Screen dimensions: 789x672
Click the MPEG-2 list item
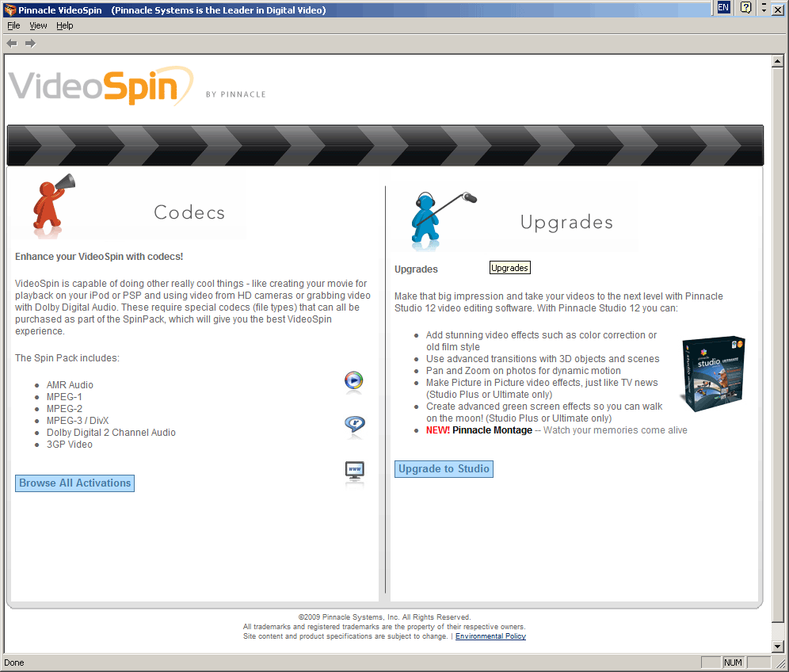pos(64,409)
